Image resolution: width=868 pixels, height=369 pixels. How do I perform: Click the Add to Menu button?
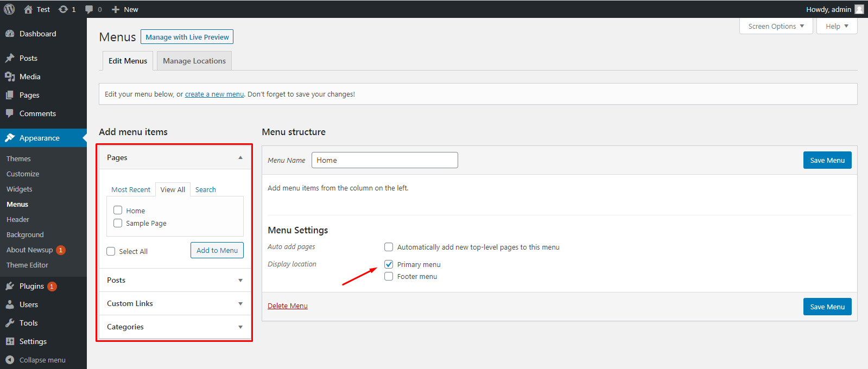(x=217, y=250)
